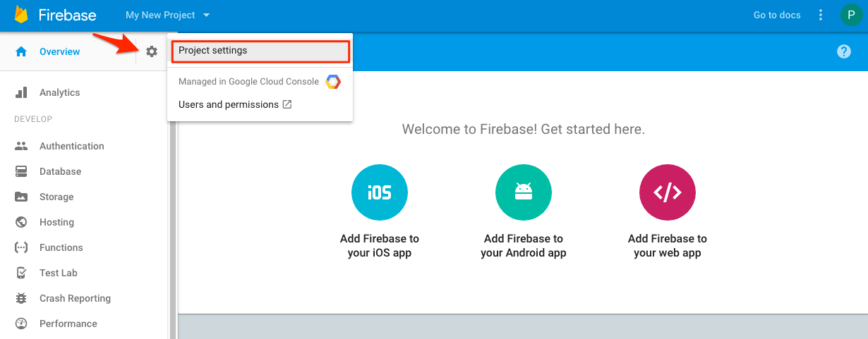Expand the My New Project dropdown
The image size is (868, 339).
tap(168, 15)
